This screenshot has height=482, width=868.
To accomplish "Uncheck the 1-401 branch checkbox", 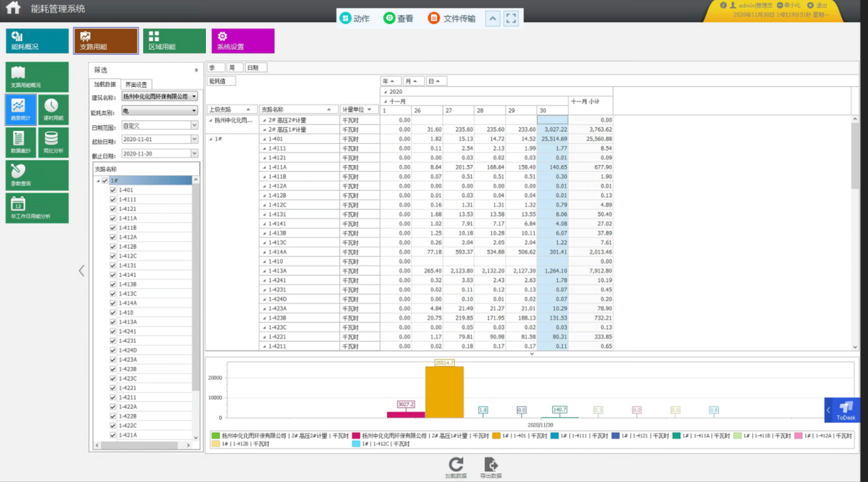I will click(x=113, y=190).
